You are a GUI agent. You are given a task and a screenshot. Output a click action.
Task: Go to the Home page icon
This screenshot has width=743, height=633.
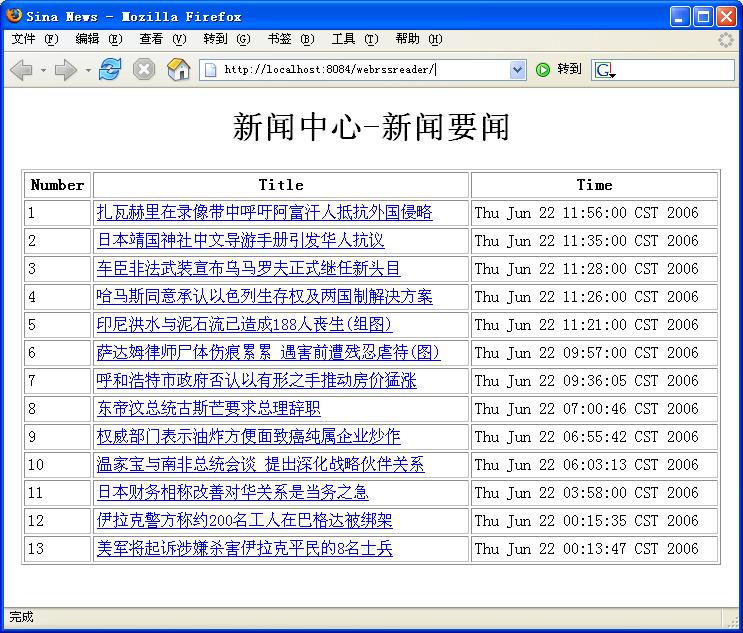click(x=179, y=70)
